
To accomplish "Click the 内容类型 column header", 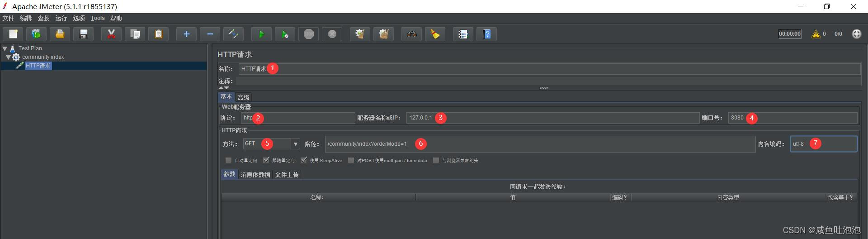I will click(728, 197).
